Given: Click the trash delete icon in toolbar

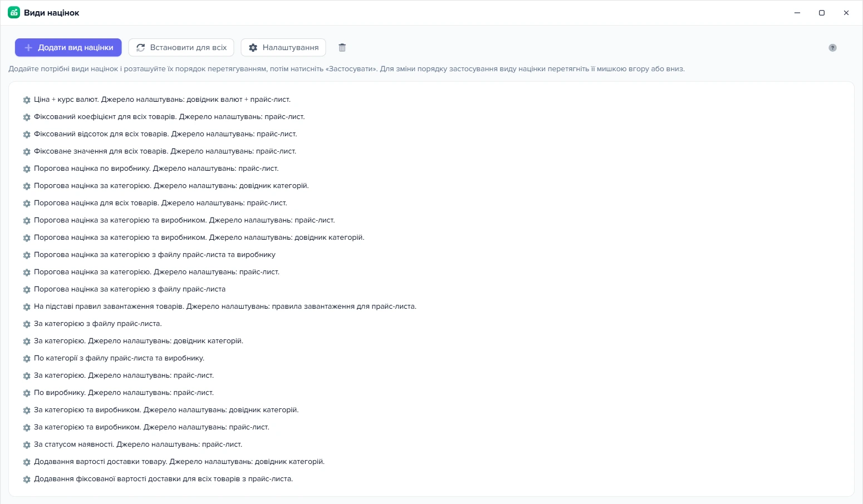Looking at the screenshot, I should (342, 48).
